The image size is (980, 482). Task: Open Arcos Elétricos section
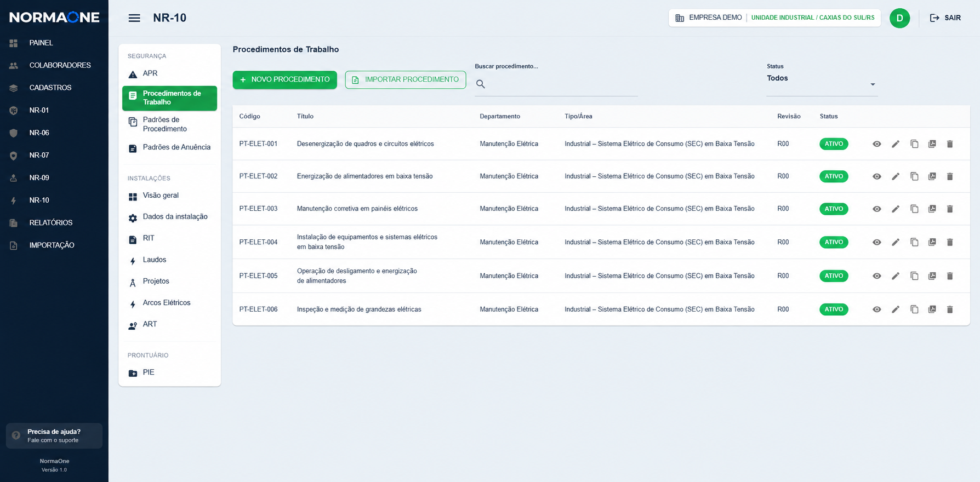(169, 303)
